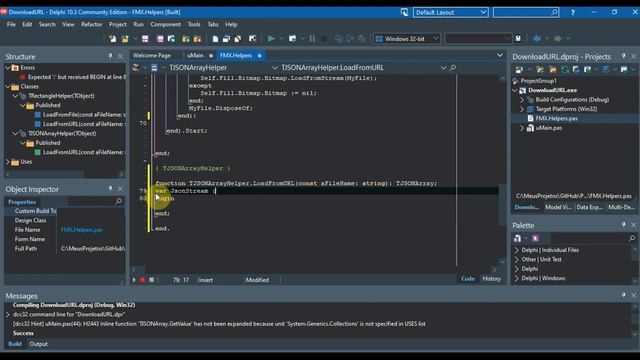The width and height of the screenshot is (640, 360).
Task: Click the File Name value FMX.Helpers.pas
Action: [82, 230]
